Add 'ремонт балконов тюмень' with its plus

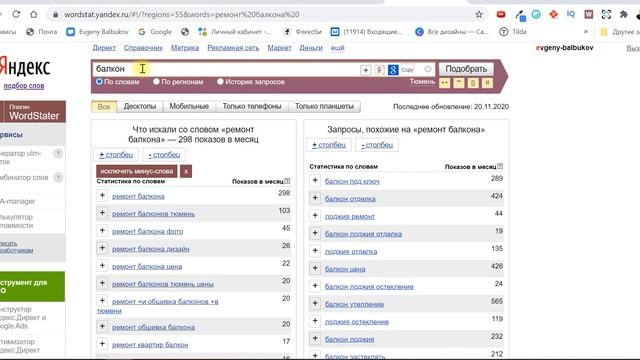102,213
